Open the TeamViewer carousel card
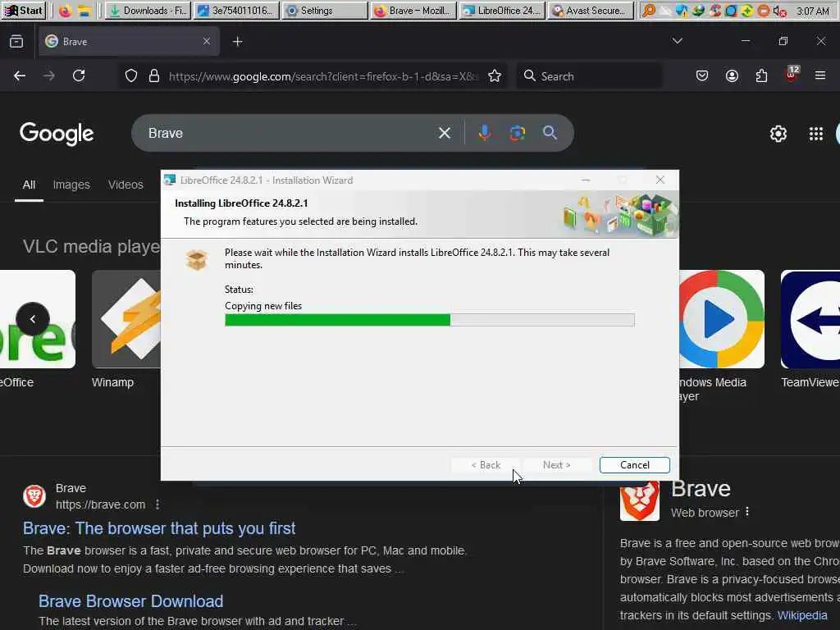The width and height of the screenshot is (840, 630). click(810, 330)
